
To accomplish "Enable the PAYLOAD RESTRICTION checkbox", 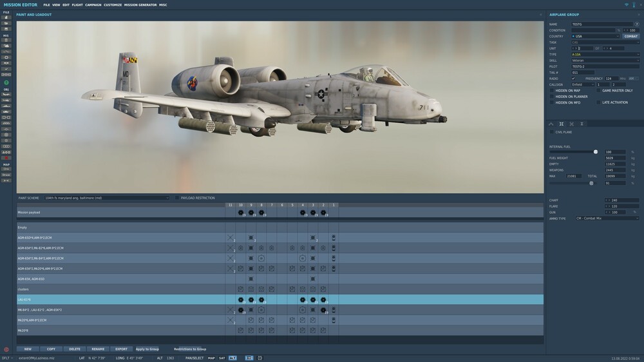I will pos(177,198).
